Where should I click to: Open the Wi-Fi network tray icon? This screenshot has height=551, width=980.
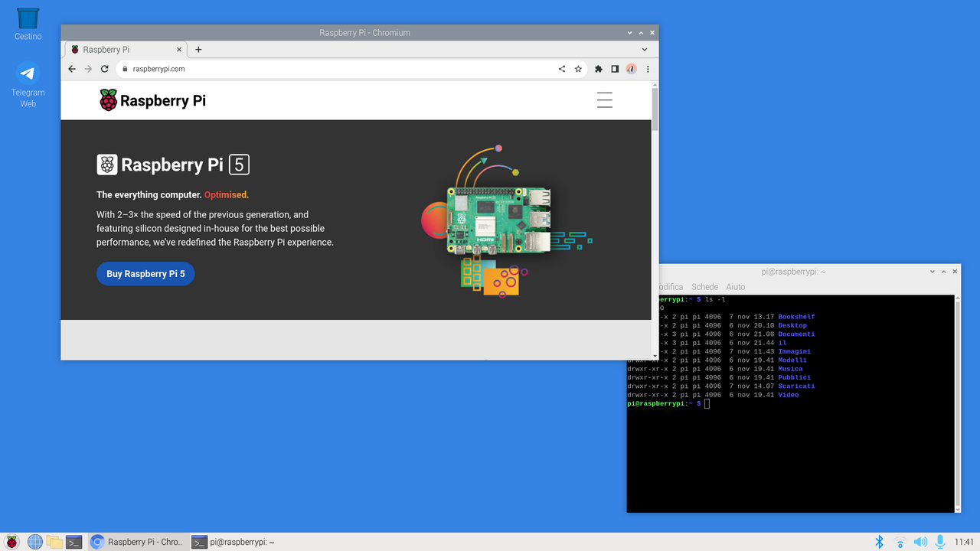pos(900,542)
